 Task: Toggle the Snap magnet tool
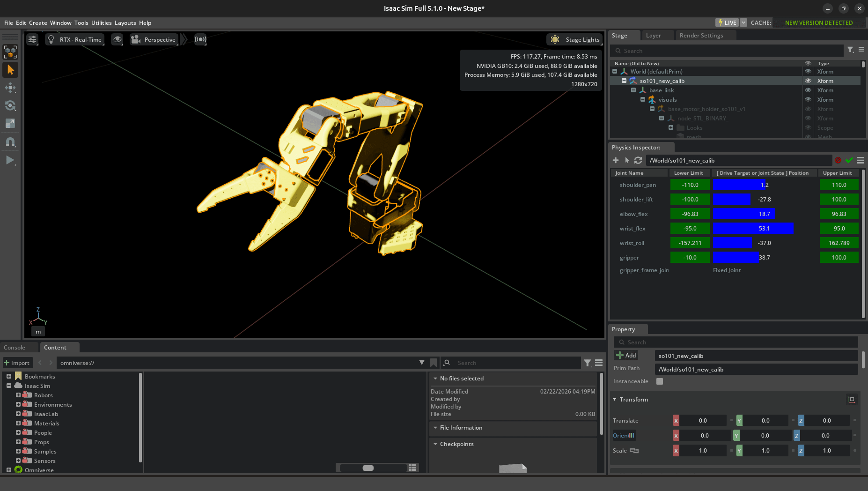tap(10, 141)
